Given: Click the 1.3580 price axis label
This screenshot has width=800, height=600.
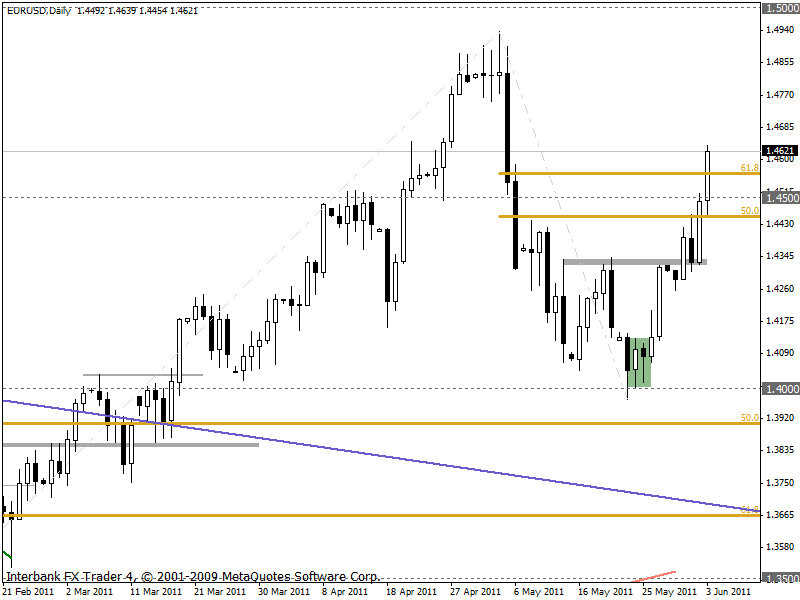Looking at the screenshot, I should pos(781,546).
